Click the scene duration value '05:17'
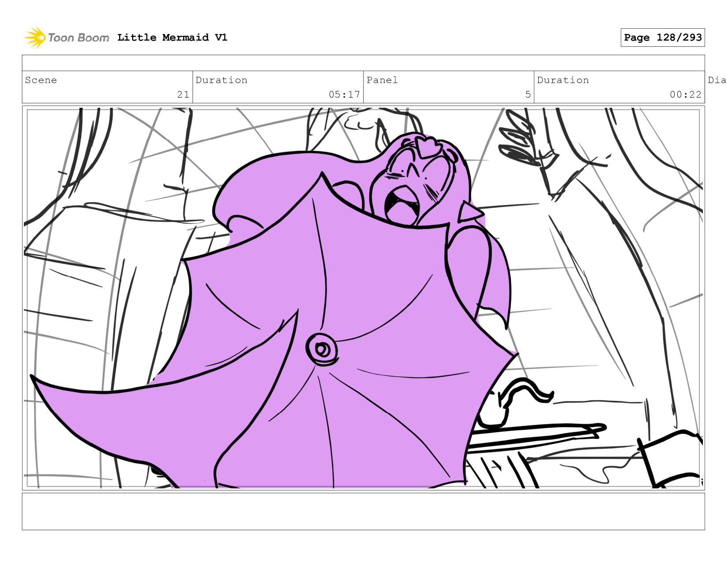 [x=344, y=94]
